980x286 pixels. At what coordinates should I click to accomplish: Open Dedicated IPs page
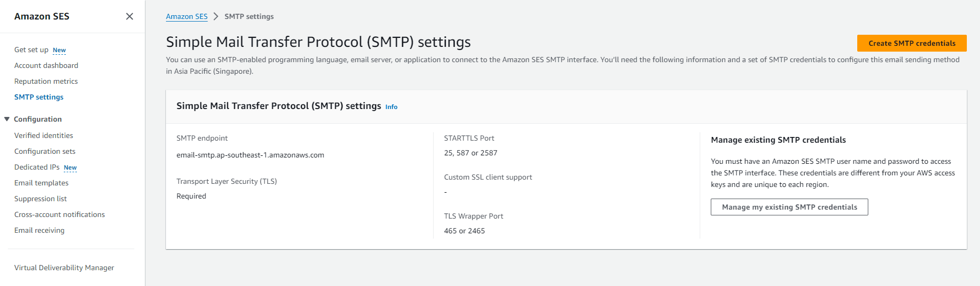[x=37, y=167]
